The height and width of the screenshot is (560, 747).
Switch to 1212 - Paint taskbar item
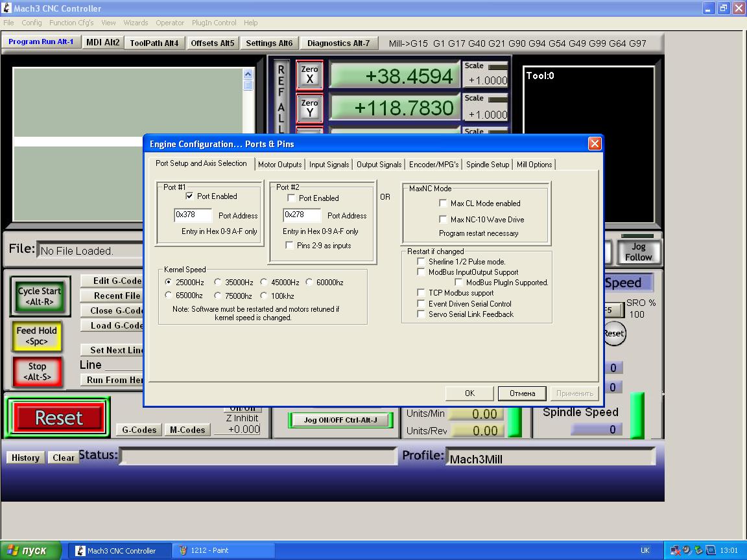(223, 550)
